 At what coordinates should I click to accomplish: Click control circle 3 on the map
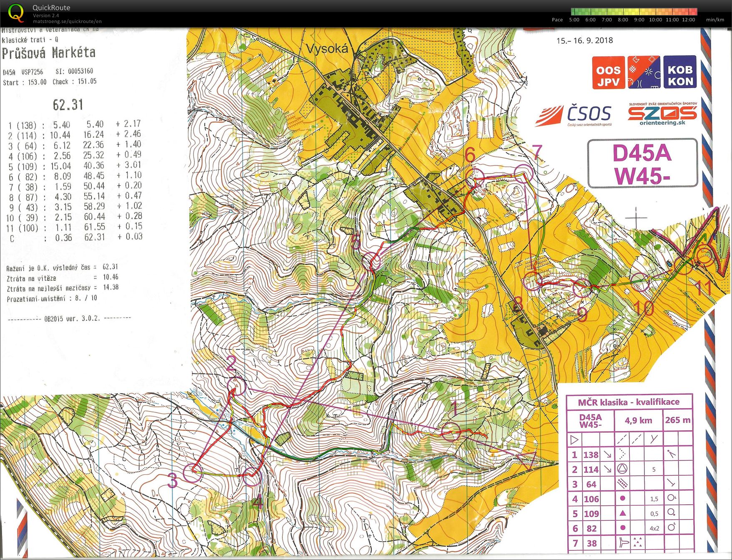[193, 473]
